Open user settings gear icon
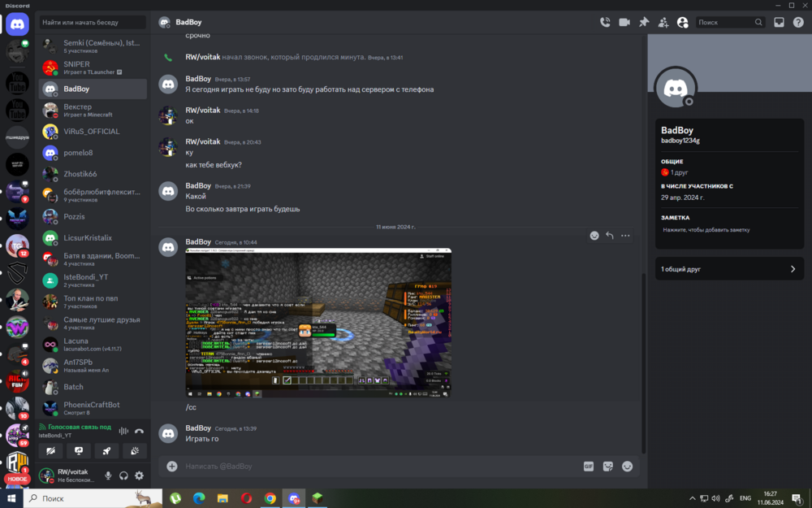Screen dimensions: 812x508 (x=140, y=475)
